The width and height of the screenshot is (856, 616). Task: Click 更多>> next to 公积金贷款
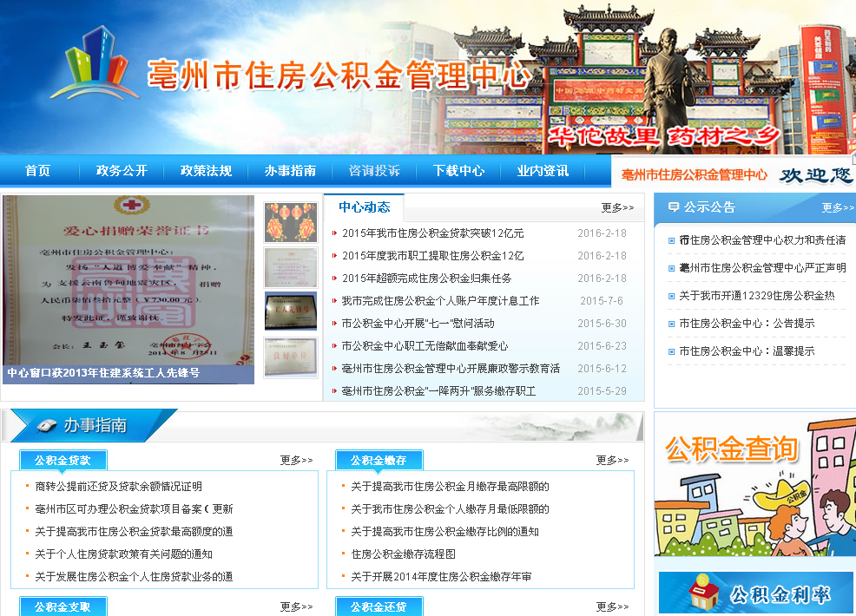[x=296, y=461]
